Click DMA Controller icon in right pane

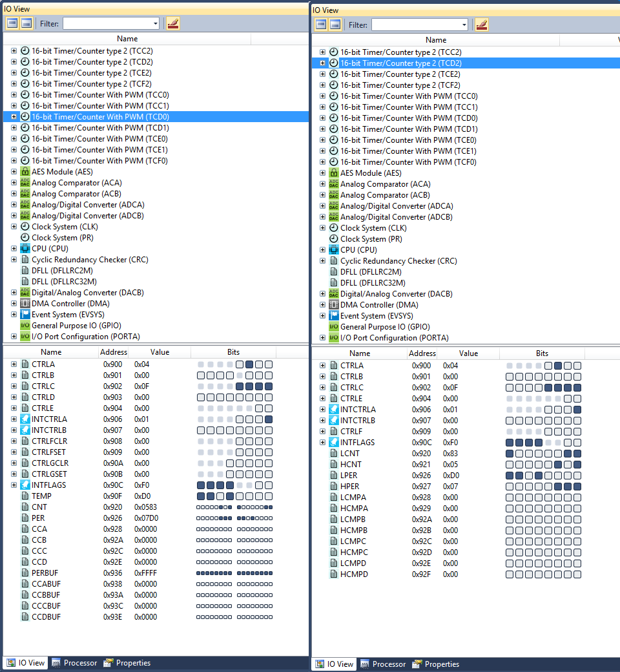pos(334,305)
